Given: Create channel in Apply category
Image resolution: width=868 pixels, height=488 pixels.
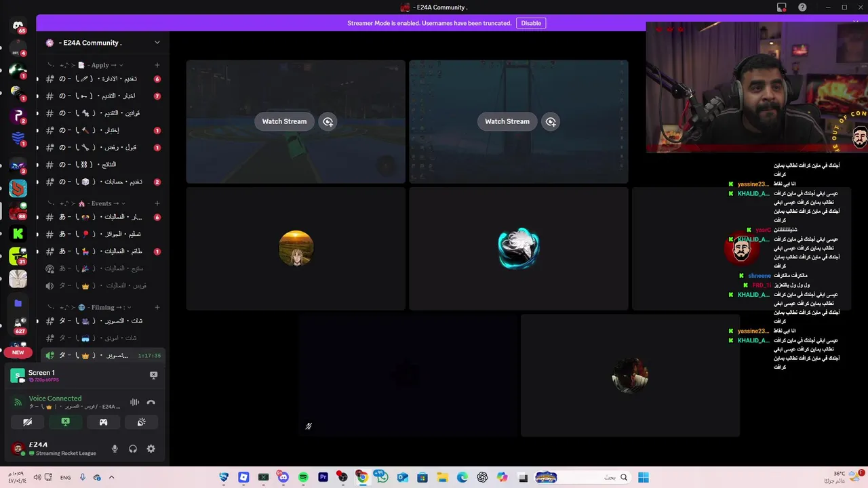Looking at the screenshot, I should tap(157, 65).
